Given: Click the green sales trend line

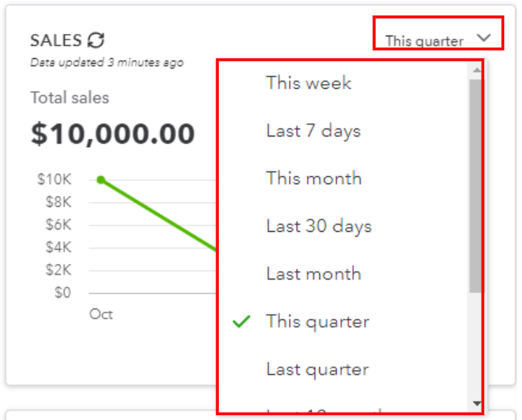Looking at the screenshot, I should [159, 215].
